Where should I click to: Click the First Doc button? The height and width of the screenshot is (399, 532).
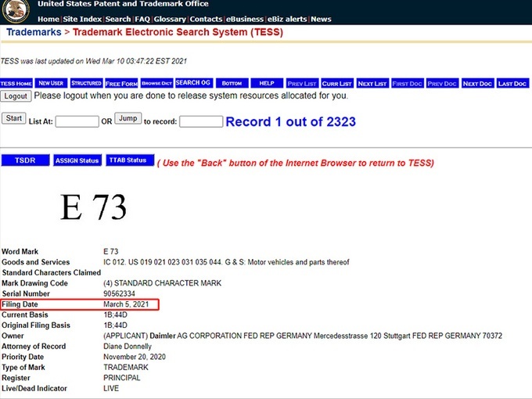408,84
